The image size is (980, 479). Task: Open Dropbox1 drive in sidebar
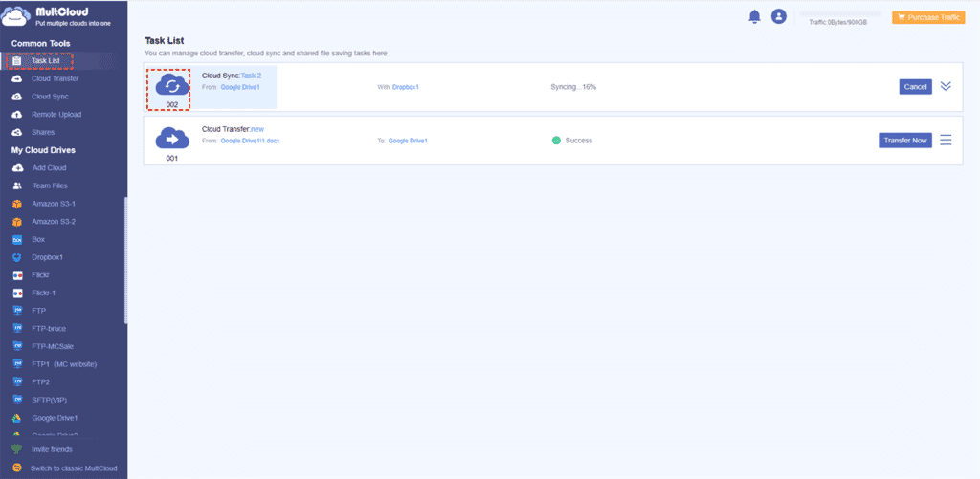pos(48,257)
